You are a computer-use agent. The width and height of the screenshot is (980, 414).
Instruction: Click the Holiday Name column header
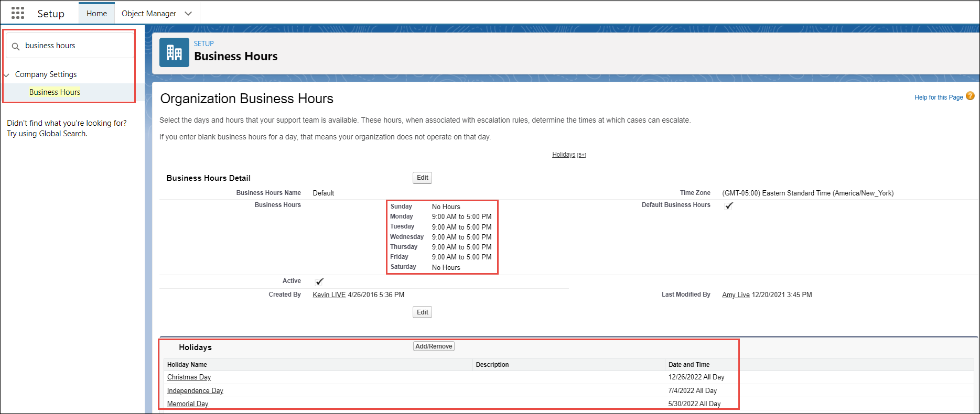click(x=187, y=365)
